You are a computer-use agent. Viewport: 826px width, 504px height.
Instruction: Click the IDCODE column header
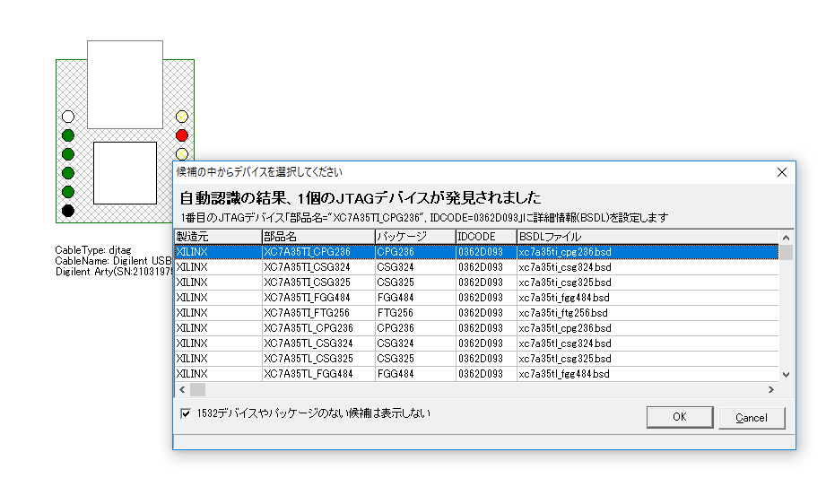tap(485, 236)
